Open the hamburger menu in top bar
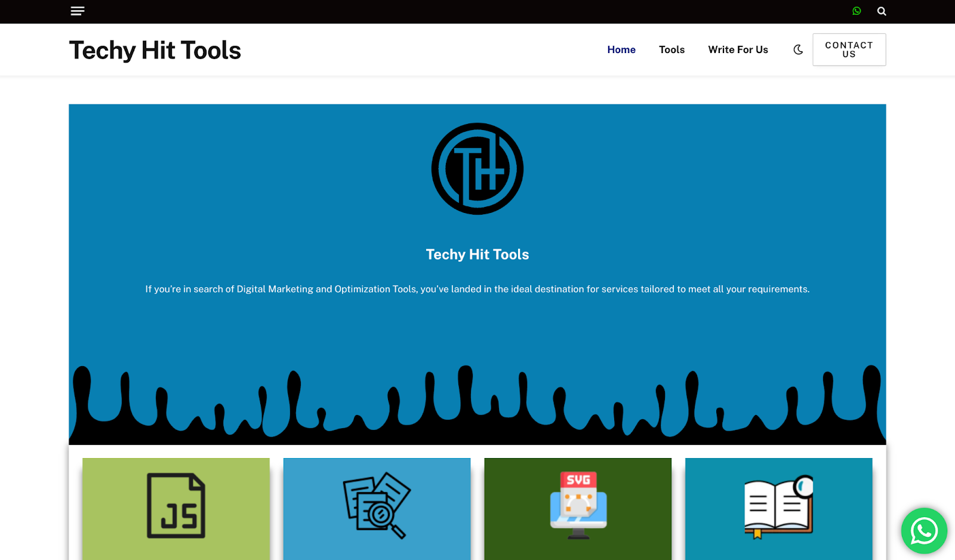The width and height of the screenshot is (955, 560). point(78,11)
